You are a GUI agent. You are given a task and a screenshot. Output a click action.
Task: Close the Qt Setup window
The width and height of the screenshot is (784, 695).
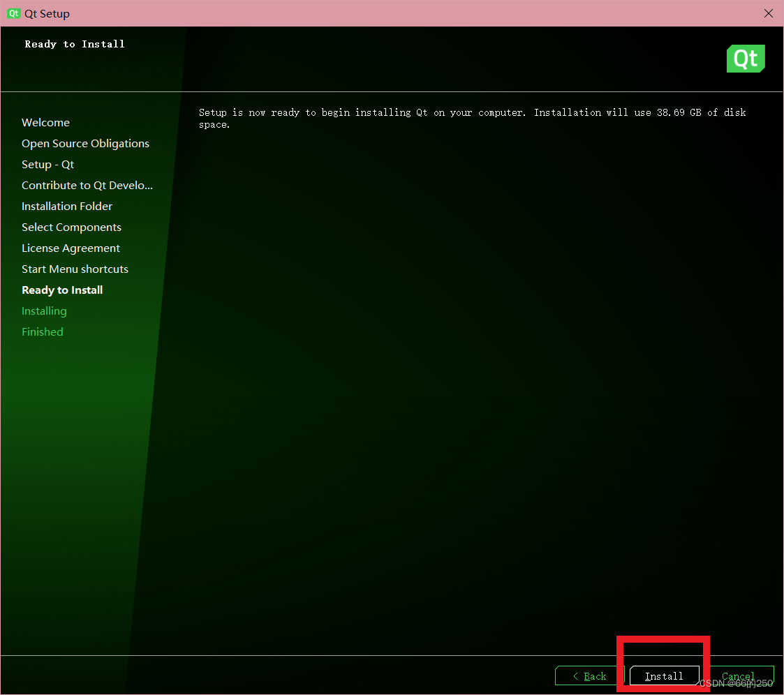(x=769, y=13)
